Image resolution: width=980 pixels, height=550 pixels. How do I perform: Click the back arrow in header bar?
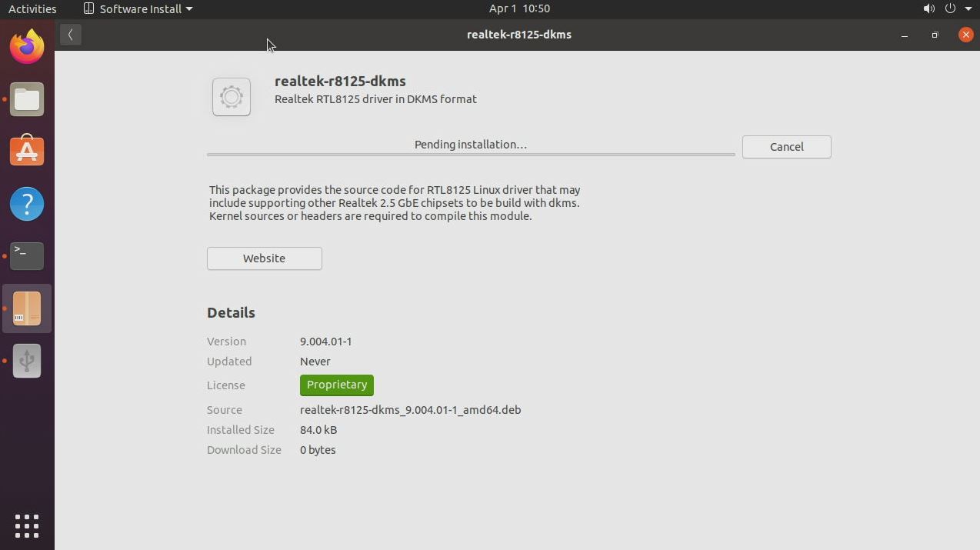pyautogui.click(x=70, y=35)
